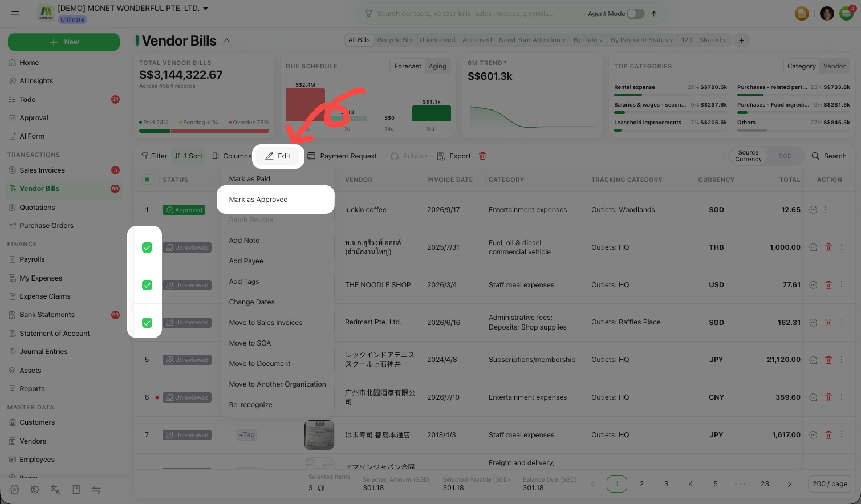
Task: Uncheck the checkbox for the Redmart Pte. Ltd. row
Action: [147, 323]
